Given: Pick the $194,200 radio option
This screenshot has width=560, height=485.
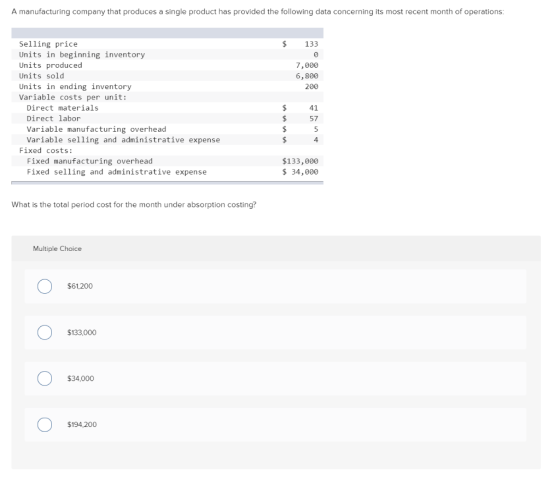Looking at the screenshot, I should point(44,424).
